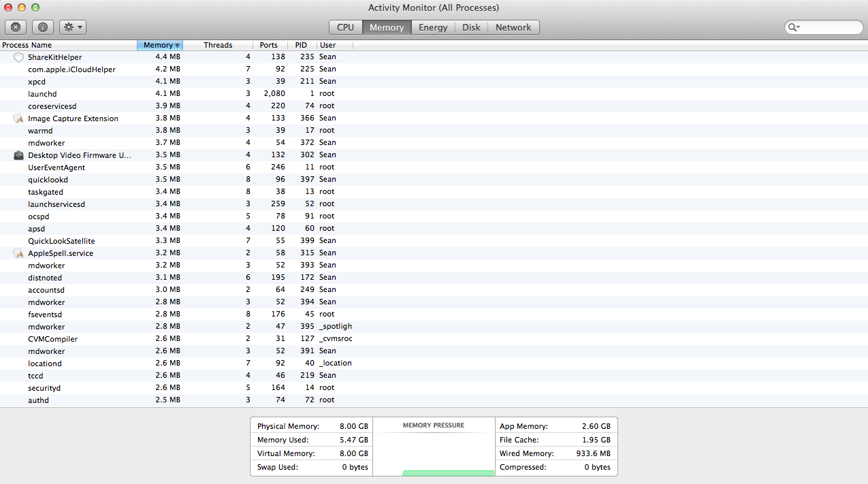Select the tccd process
This screenshot has width=868, height=484.
[434, 376]
